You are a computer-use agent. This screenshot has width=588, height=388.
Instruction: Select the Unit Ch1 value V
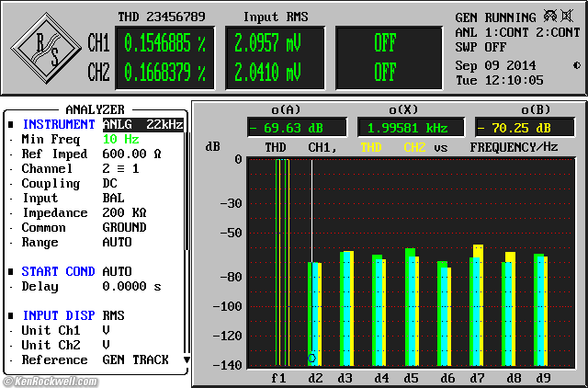click(107, 330)
